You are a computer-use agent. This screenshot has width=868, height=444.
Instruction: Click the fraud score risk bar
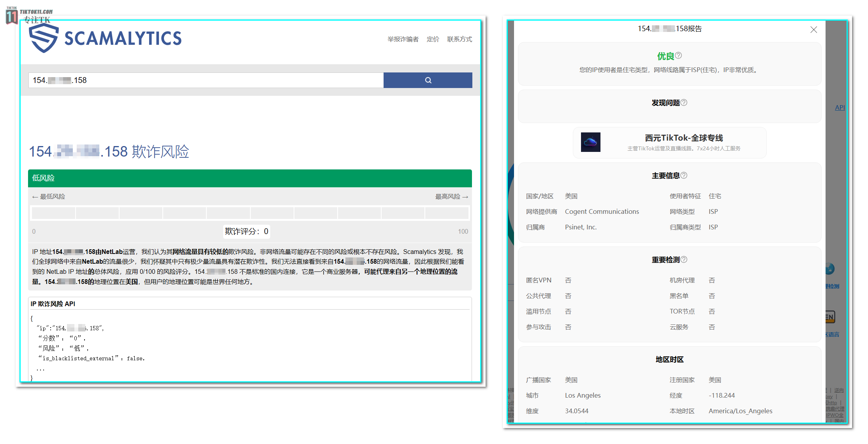point(250,213)
